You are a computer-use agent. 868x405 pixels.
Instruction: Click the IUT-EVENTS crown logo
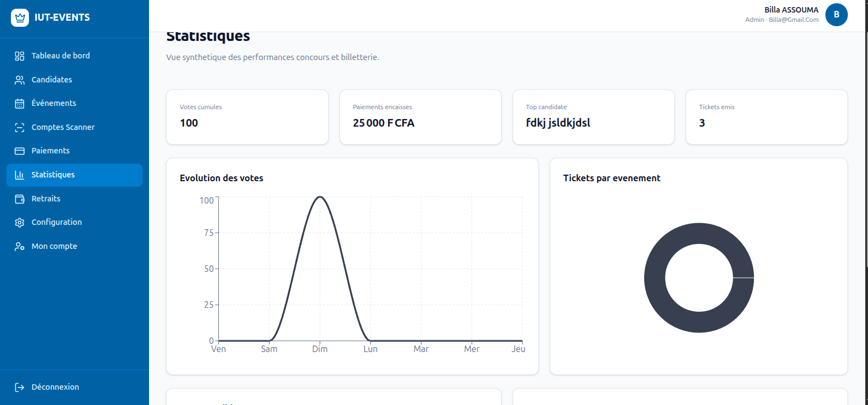pos(20,17)
